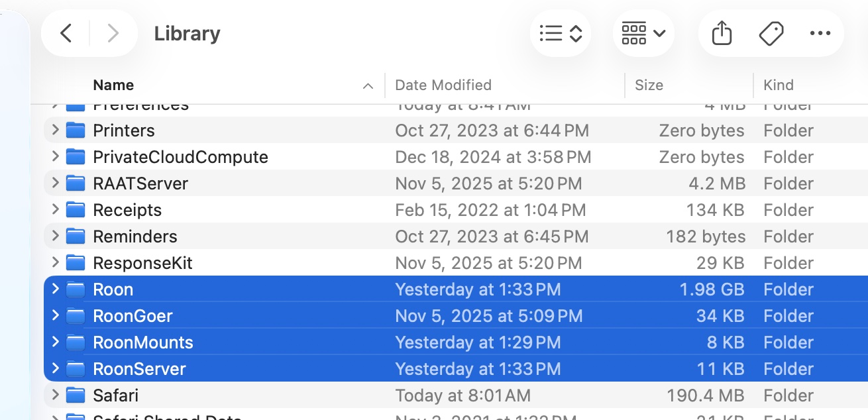Sort by the Date Modified column
868x420 pixels.
(443, 85)
